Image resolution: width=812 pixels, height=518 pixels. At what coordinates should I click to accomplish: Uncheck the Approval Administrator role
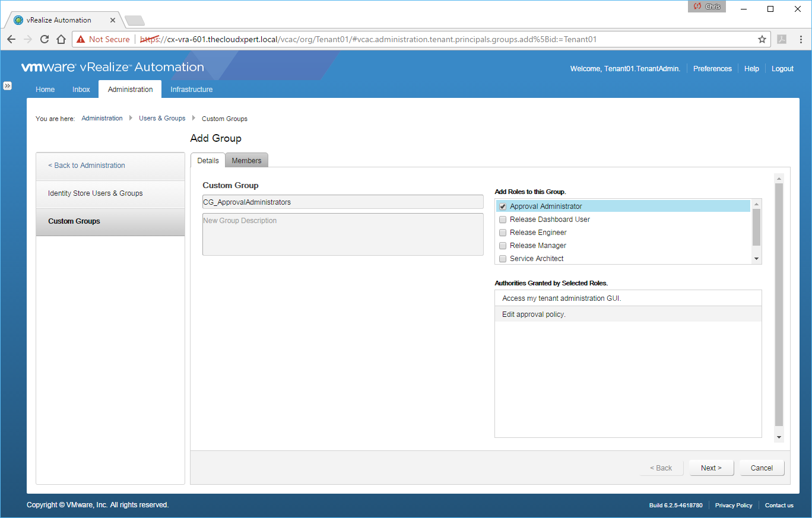[x=503, y=206]
